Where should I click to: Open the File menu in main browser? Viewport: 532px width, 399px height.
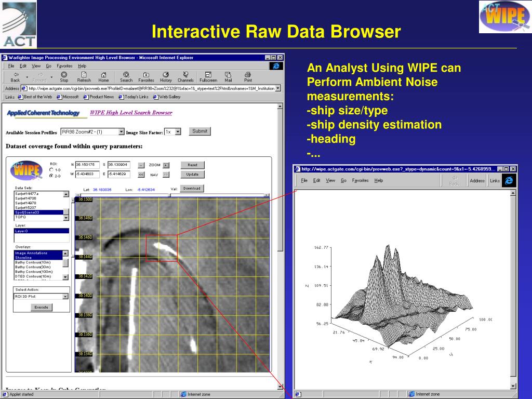pos(11,66)
